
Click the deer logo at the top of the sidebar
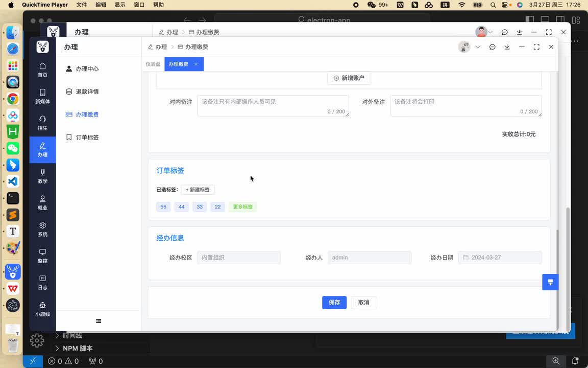(x=43, y=47)
